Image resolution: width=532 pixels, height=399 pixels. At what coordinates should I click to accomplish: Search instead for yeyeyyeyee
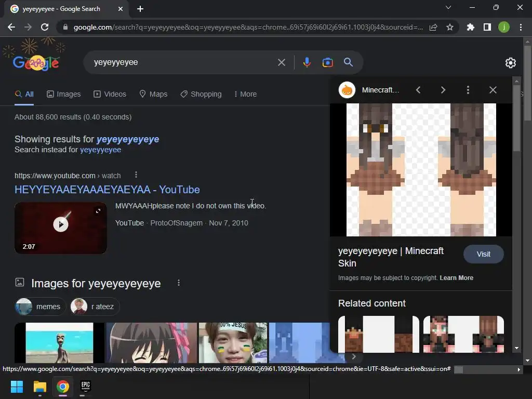[100, 150]
